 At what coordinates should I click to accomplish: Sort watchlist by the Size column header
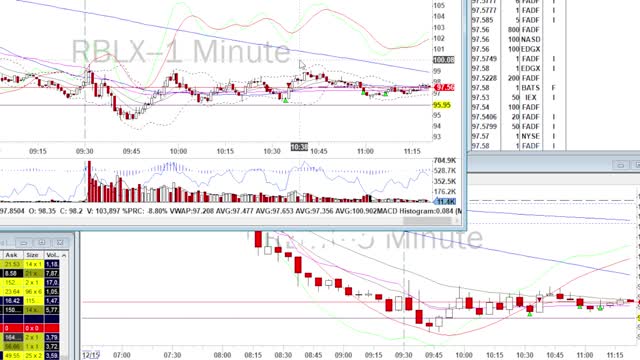click(x=32, y=255)
